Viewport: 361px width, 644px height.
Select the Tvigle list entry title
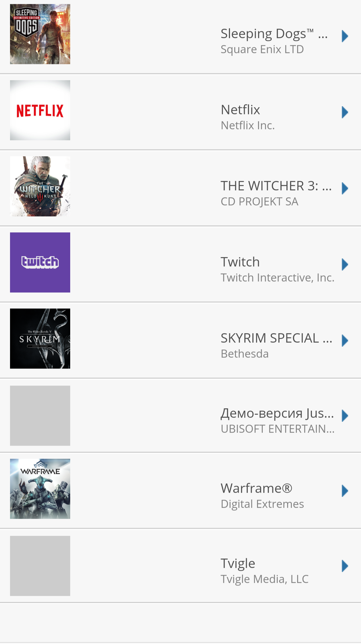click(x=238, y=564)
